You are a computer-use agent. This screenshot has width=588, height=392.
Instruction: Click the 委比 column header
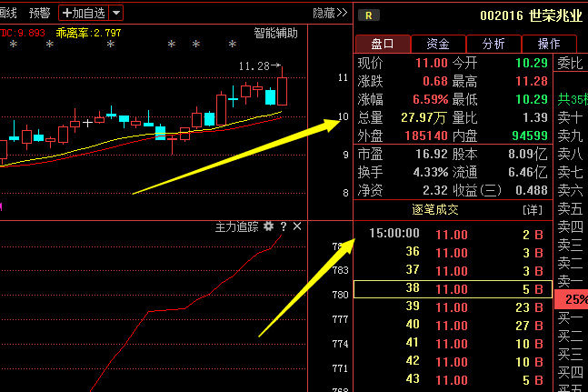[x=570, y=63]
